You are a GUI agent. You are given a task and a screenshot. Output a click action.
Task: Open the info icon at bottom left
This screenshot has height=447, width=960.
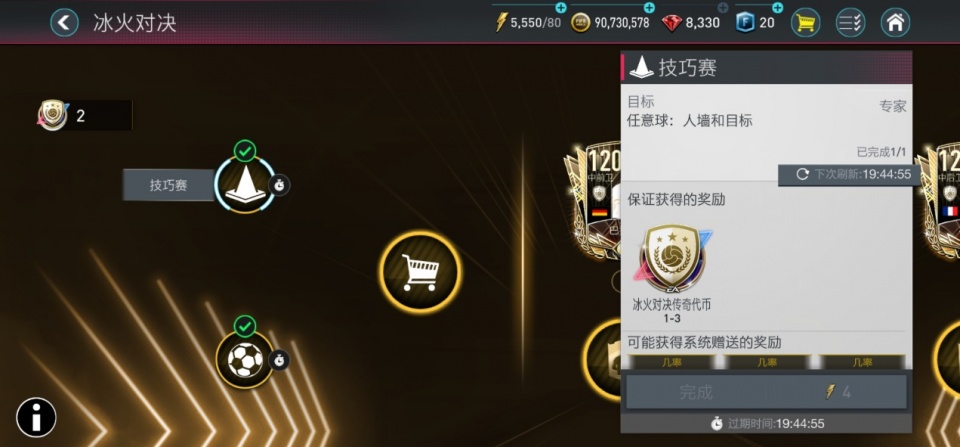point(36,418)
